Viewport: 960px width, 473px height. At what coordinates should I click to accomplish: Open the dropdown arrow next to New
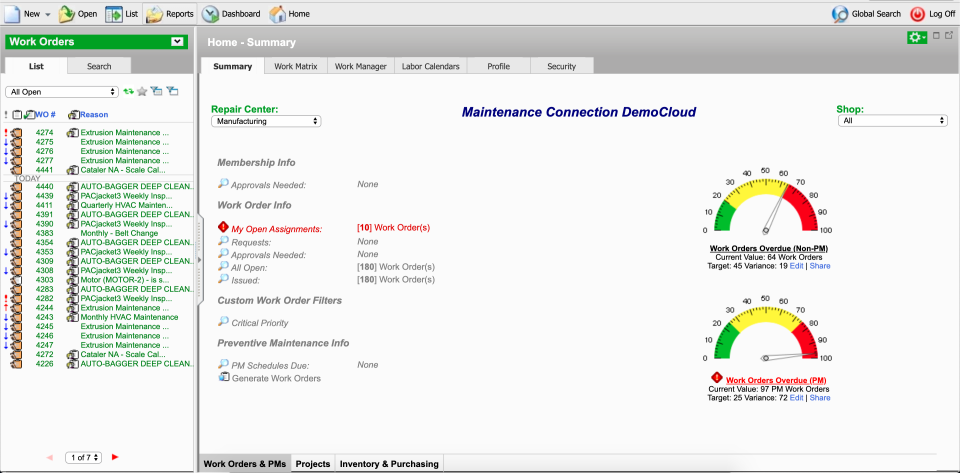point(48,14)
